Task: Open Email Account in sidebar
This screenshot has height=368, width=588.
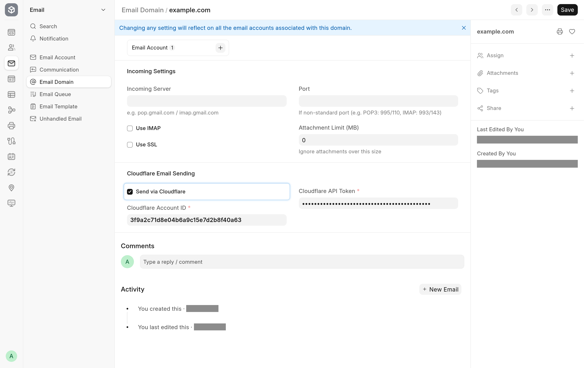Action: (69, 57)
